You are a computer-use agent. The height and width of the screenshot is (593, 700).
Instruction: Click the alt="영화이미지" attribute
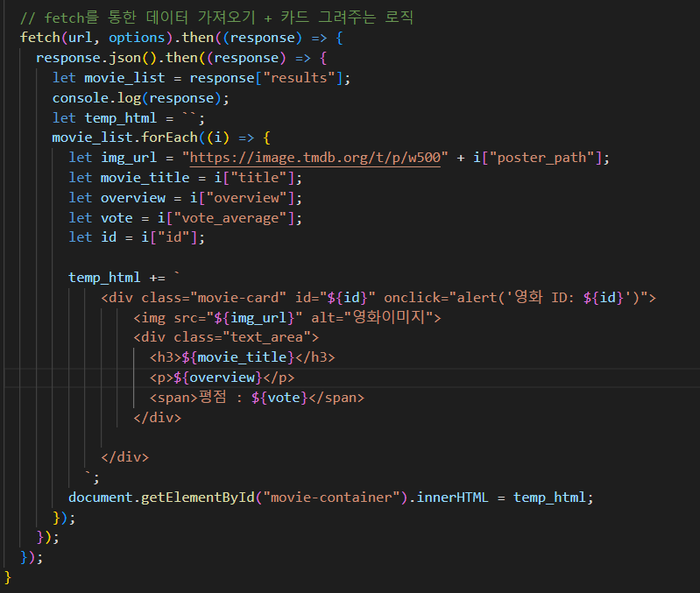pyautogui.click(x=371, y=317)
